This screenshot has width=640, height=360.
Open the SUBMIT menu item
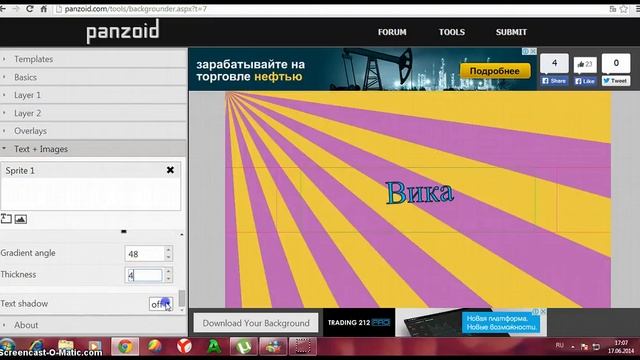pos(511,32)
